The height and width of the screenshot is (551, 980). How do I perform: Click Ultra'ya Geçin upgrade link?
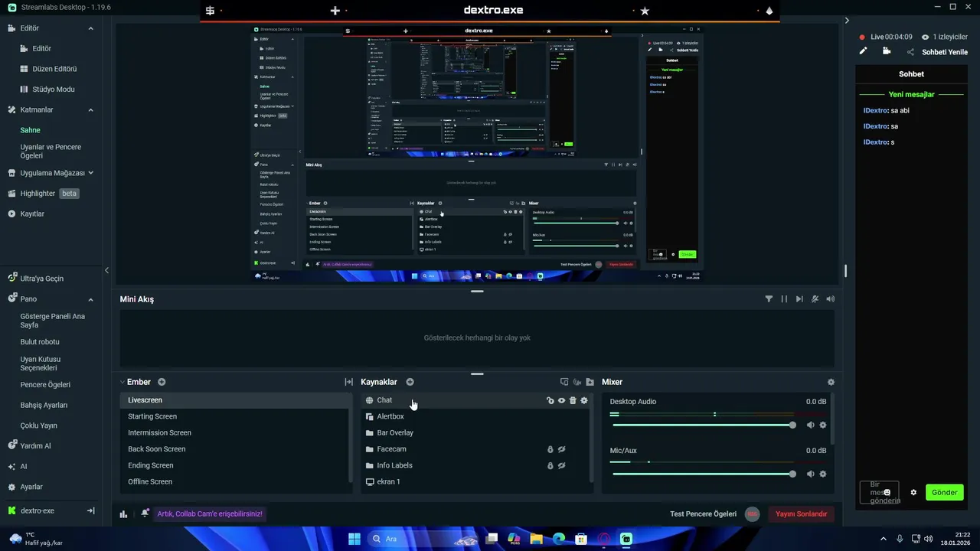[42, 279]
